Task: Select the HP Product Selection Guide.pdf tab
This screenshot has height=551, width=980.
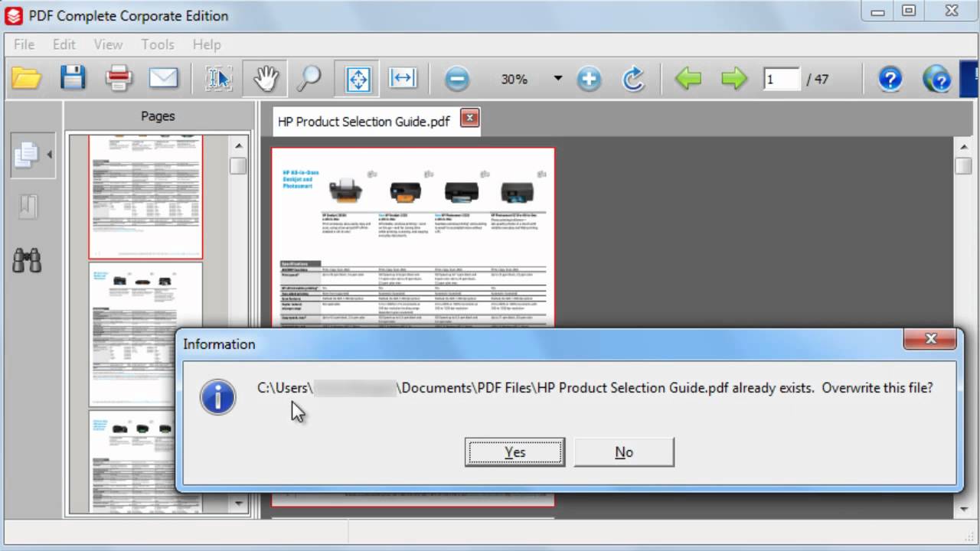Action: pos(364,121)
